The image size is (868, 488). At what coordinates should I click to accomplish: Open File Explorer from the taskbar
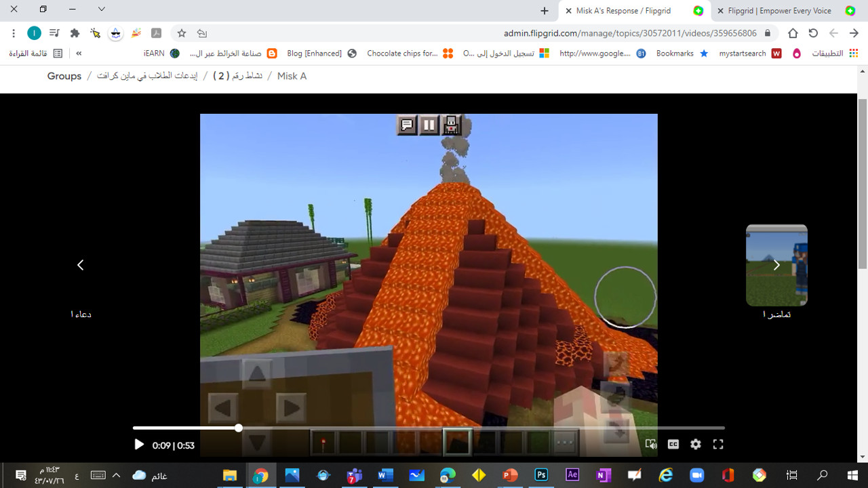click(x=230, y=475)
